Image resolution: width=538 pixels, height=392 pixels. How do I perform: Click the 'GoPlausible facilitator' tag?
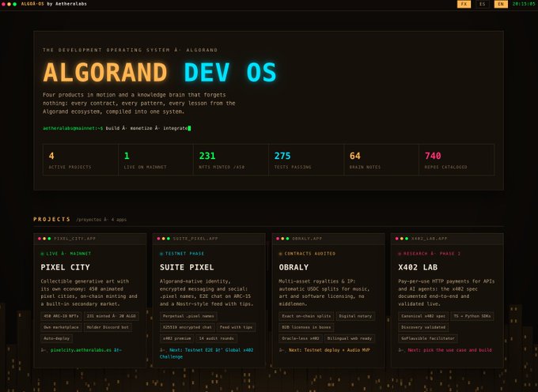[428, 338]
